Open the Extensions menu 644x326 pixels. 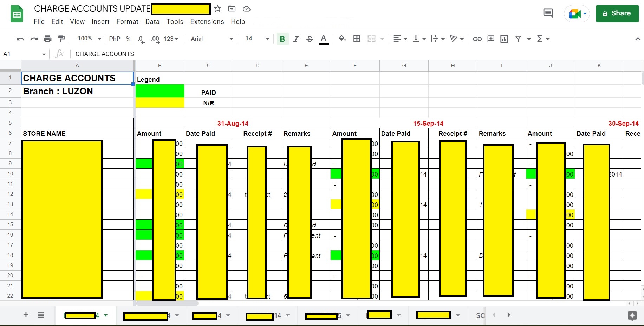click(x=207, y=22)
